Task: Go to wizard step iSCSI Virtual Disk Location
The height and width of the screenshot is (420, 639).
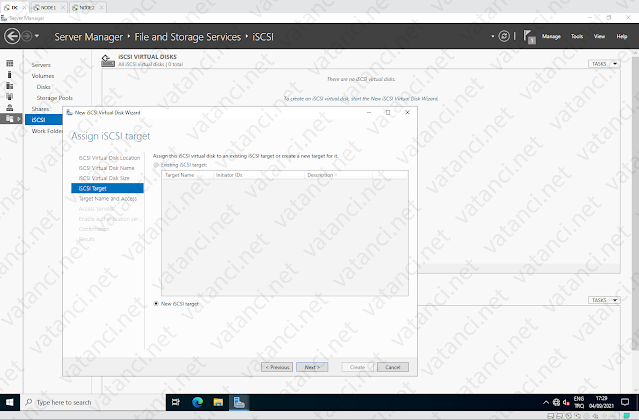Action: tap(109, 158)
